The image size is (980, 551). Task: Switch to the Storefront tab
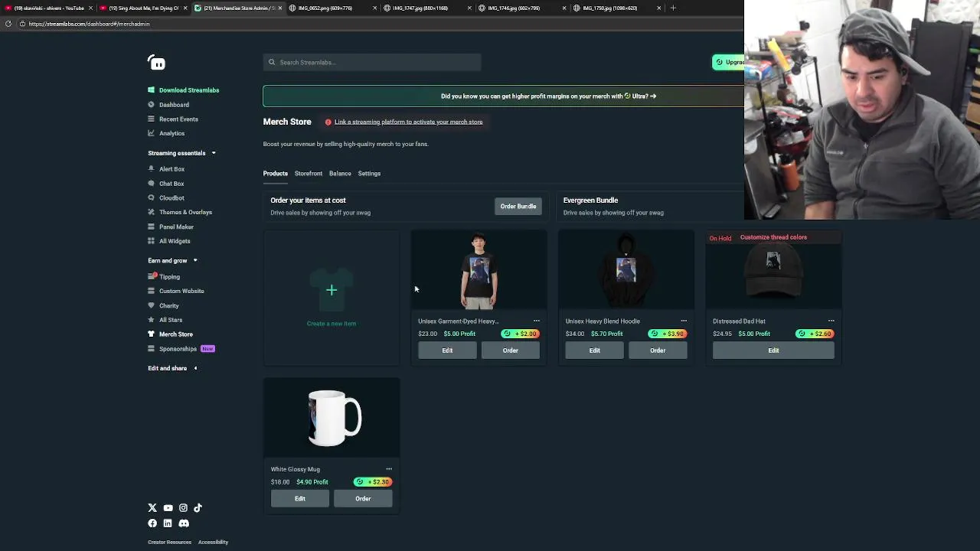pos(309,174)
